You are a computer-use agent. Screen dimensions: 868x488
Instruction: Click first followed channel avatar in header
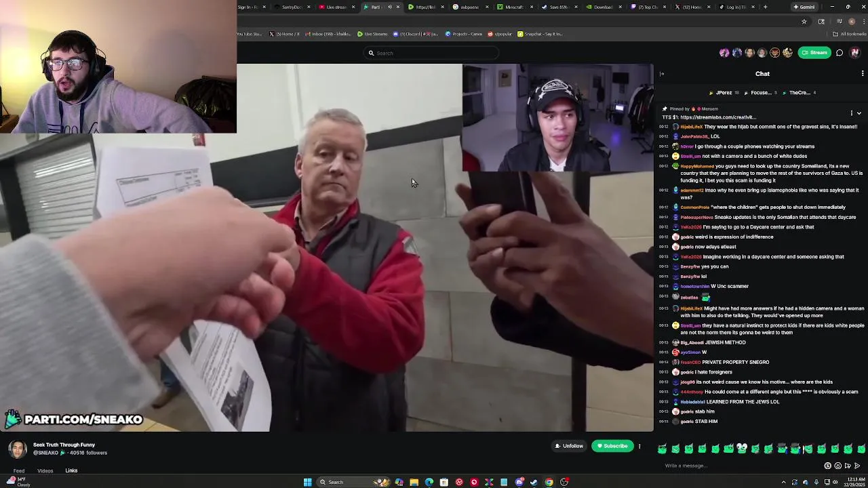(x=724, y=53)
